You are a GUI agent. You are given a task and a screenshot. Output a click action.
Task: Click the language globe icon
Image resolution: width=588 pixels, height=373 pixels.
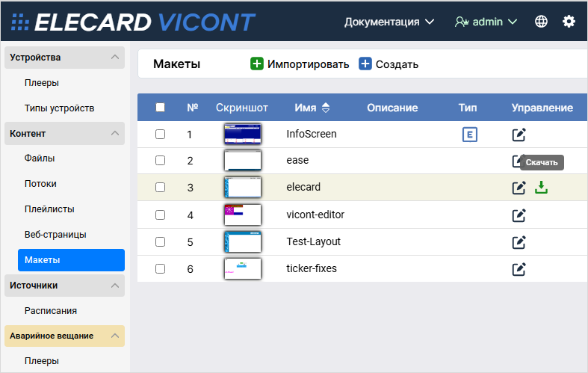(x=541, y=22)
